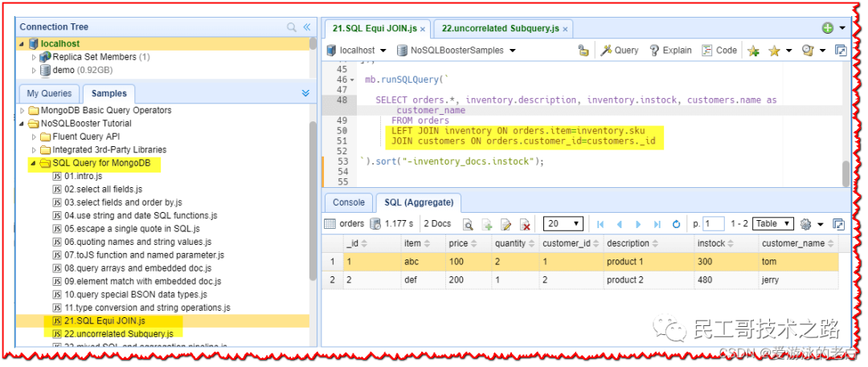Click the lock icon in editor toolbar
868x367 pixels.
583,51
